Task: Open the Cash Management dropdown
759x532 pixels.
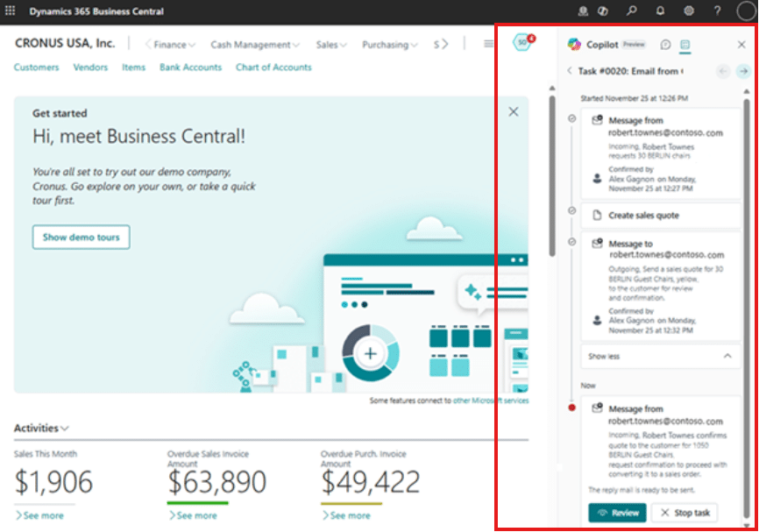Action: click(254, 45)
